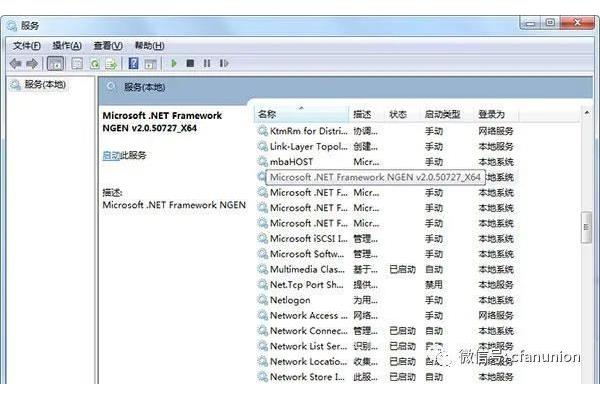The width and height of the screenshot is (600, 400).
Task: Select the KtmRm for Distri... service name
Action: (308, 131)
